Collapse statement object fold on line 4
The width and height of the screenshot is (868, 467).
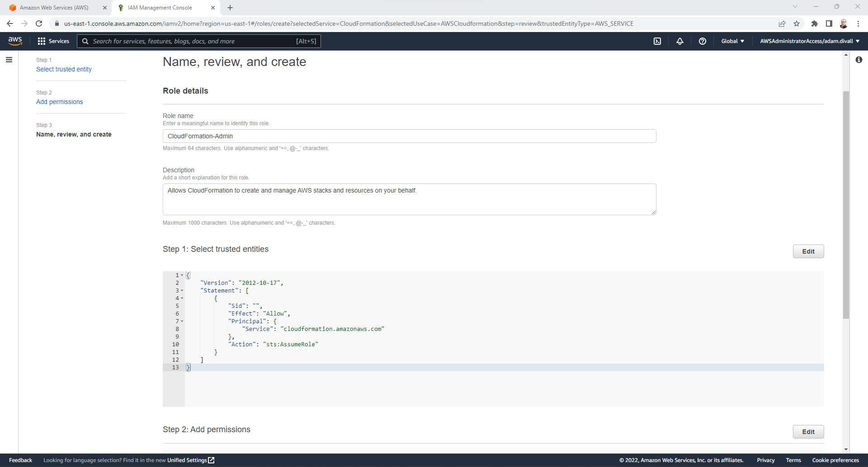[x=182, y=298]
